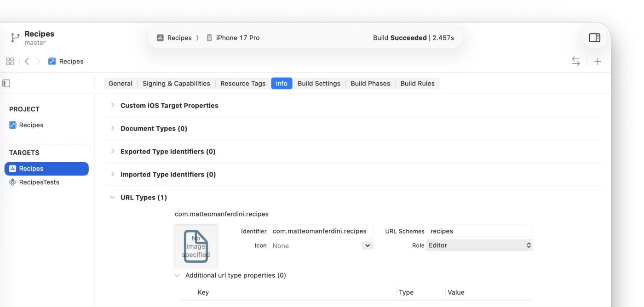
Task: Go forward with the right chevron
Action: point(38,61)
